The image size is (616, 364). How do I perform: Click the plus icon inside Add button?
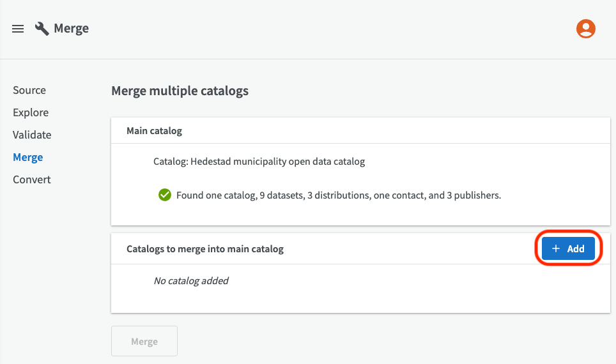tap(556, 248)
